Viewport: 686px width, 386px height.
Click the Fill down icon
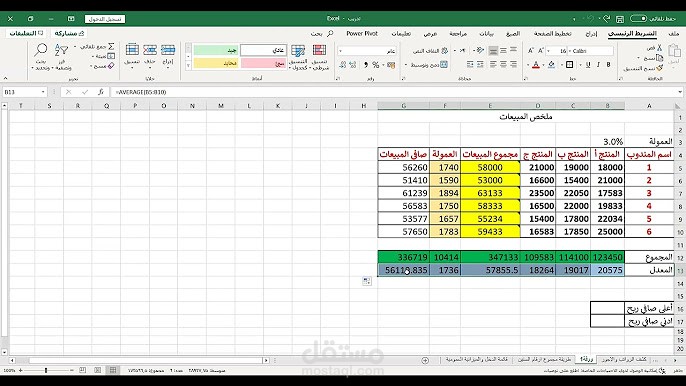click(111, 56)
